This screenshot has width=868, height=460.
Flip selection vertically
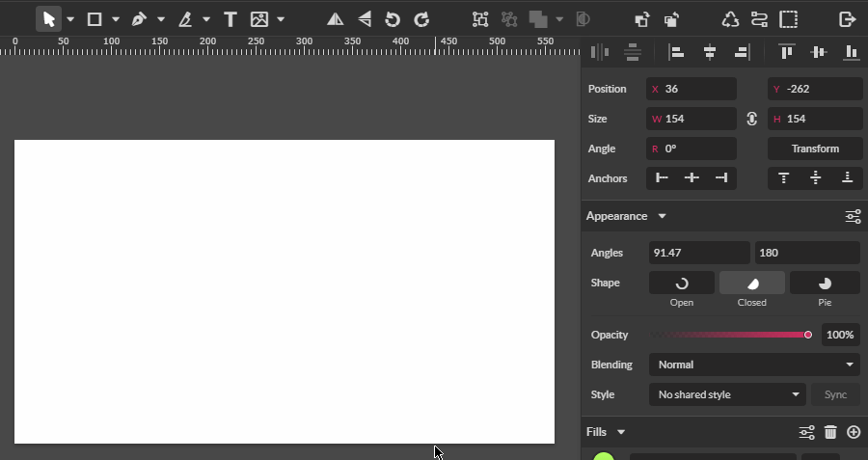(365, 19)
